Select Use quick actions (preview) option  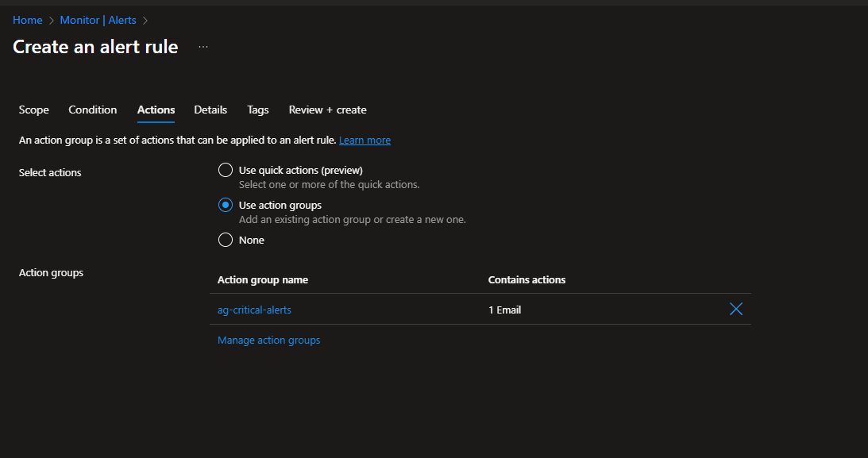(x=226, y=170)
